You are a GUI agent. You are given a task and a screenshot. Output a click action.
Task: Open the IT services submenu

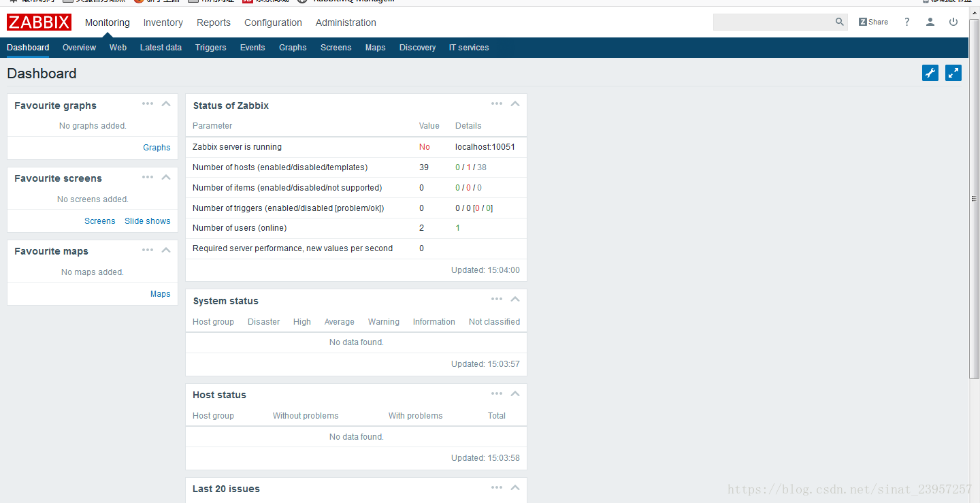[469, 48]
